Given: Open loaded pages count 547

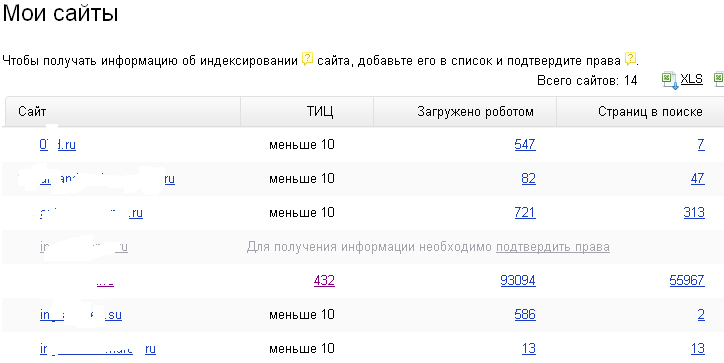Looking at the screenshot, I should pos(525,145).
